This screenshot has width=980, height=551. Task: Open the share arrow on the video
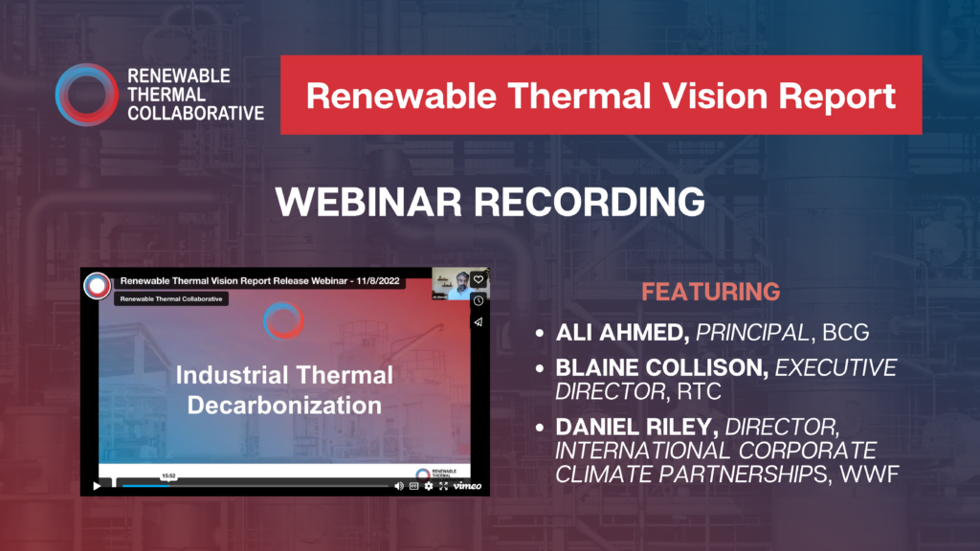click(479, 321)
